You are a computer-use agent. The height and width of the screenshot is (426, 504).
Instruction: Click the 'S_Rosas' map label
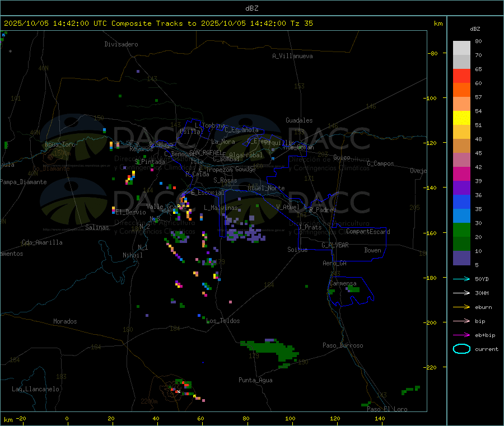click(225, 180)
